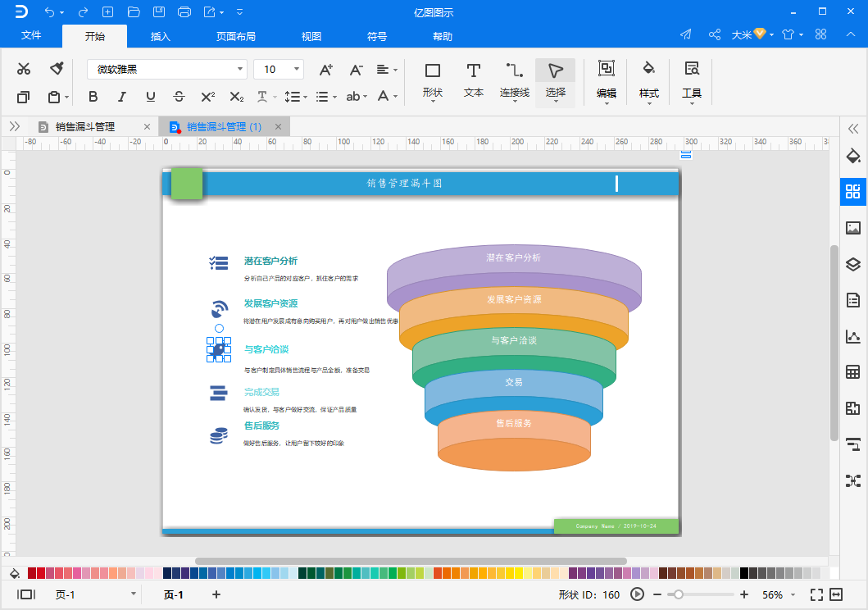
Task: Open the 文件 menu
Action: [31, 35]
